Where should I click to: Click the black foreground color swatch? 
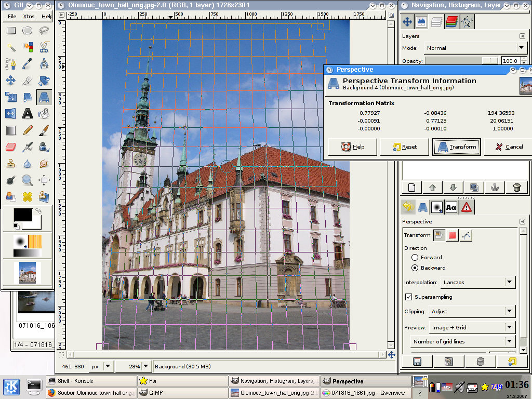pyautogui.click(x=22, y=215)
